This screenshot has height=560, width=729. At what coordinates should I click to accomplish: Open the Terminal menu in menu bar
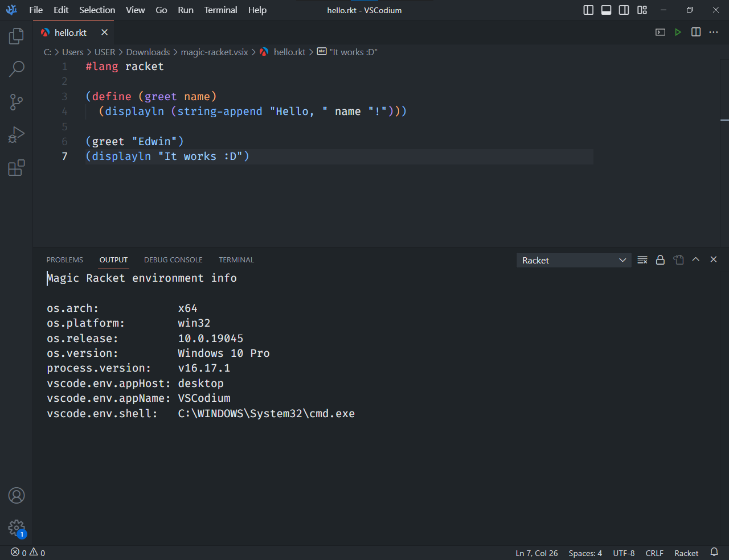pos(220,10)
